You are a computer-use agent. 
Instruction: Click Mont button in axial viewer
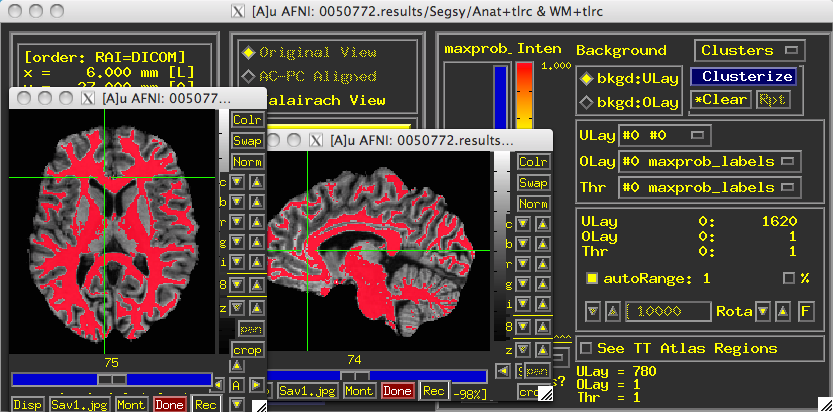click(130, 405)
